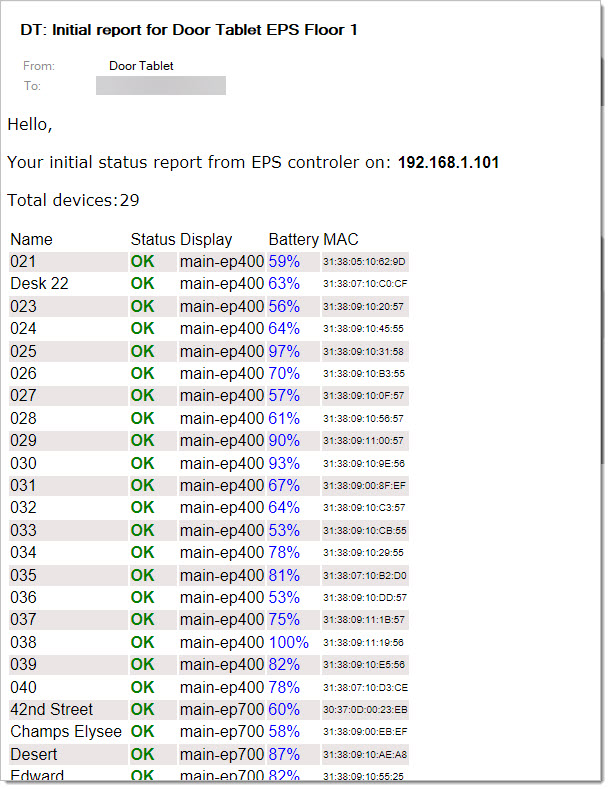Click the 100% battery value for device 038
This screenshot has height=789, width=609.
(x=288, y=642)
